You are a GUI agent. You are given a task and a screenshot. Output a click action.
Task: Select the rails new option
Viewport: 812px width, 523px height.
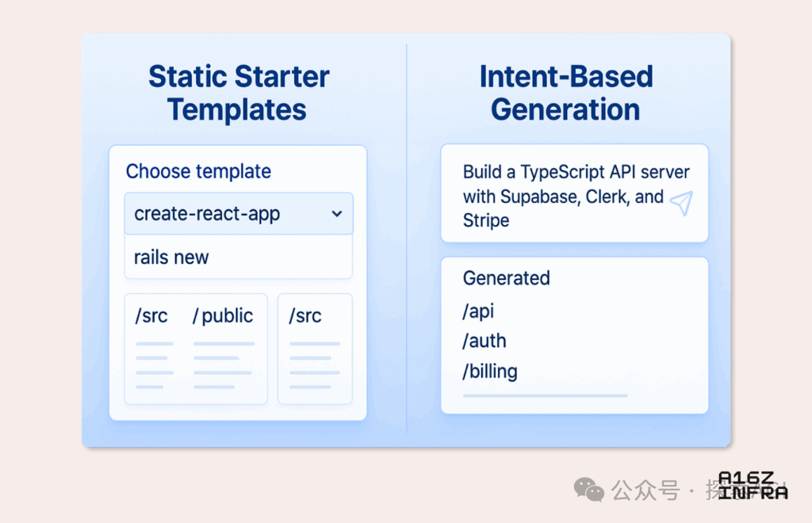[239, 257]
